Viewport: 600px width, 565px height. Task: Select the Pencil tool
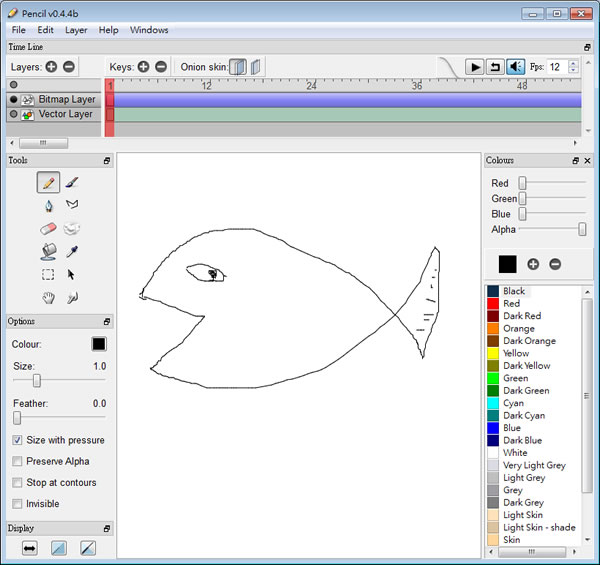click(48, 182)
